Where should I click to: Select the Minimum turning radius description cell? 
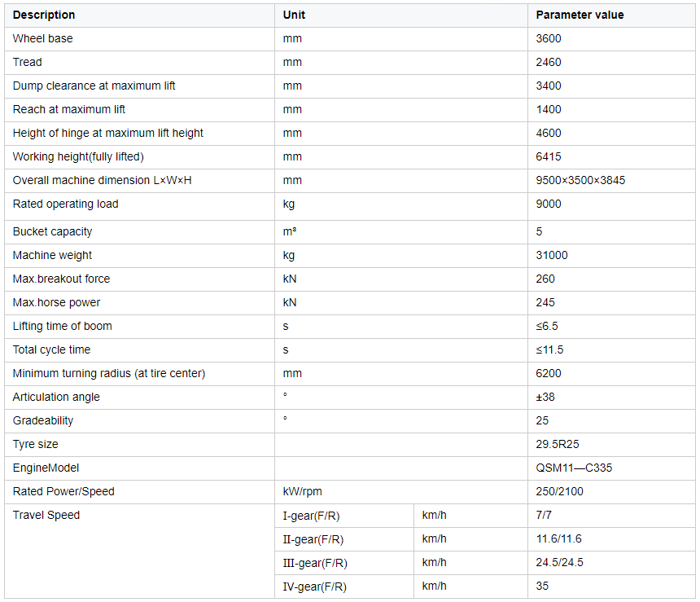point(139,374)
